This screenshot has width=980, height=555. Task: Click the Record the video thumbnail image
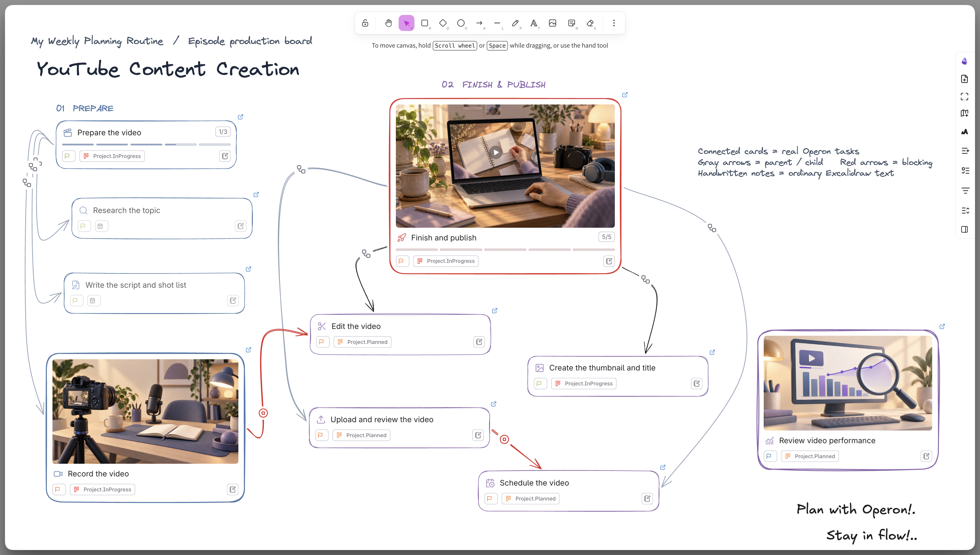tap(145, 411)
